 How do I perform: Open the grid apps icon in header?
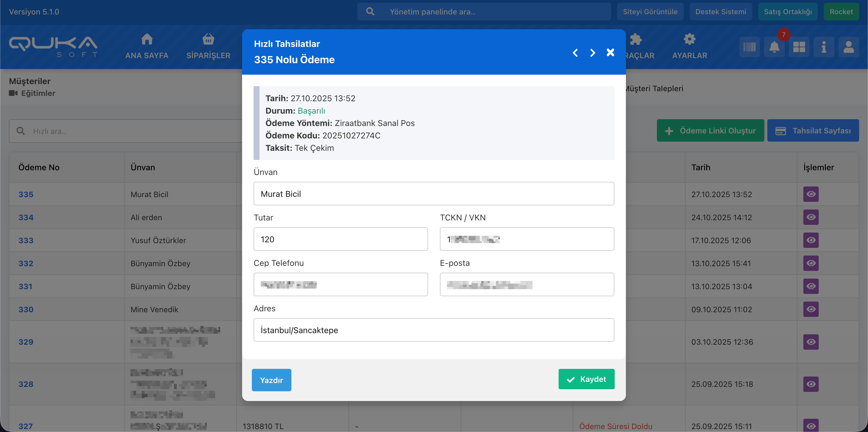pos(799,47)
